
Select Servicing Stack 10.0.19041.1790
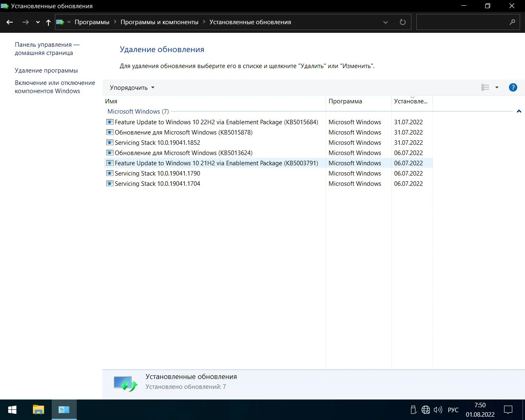(268, 173)
